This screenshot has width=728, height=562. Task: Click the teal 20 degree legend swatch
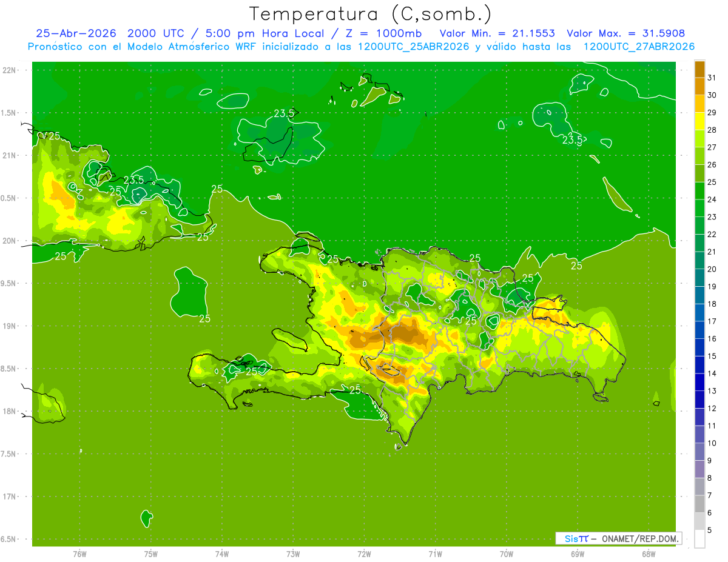click(x=699, y=261)
